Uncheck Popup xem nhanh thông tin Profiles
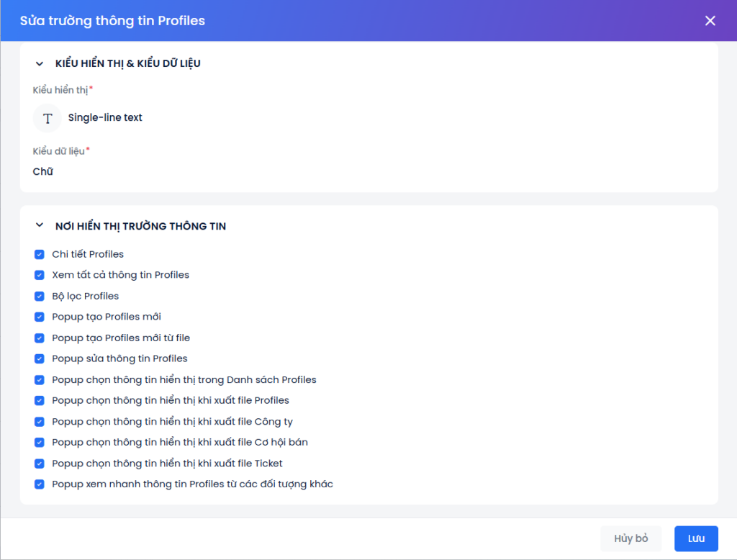This screenshot has height=560, width=737. tap(40, 484)
